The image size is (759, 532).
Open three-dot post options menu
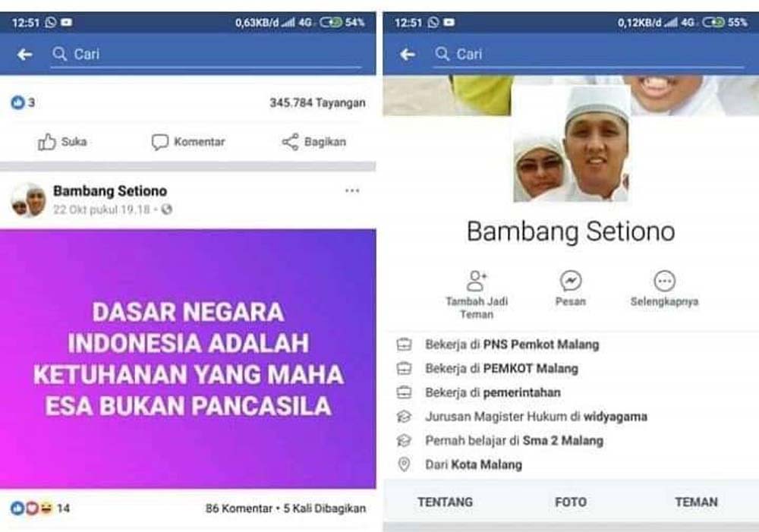[x=352, y=190]
